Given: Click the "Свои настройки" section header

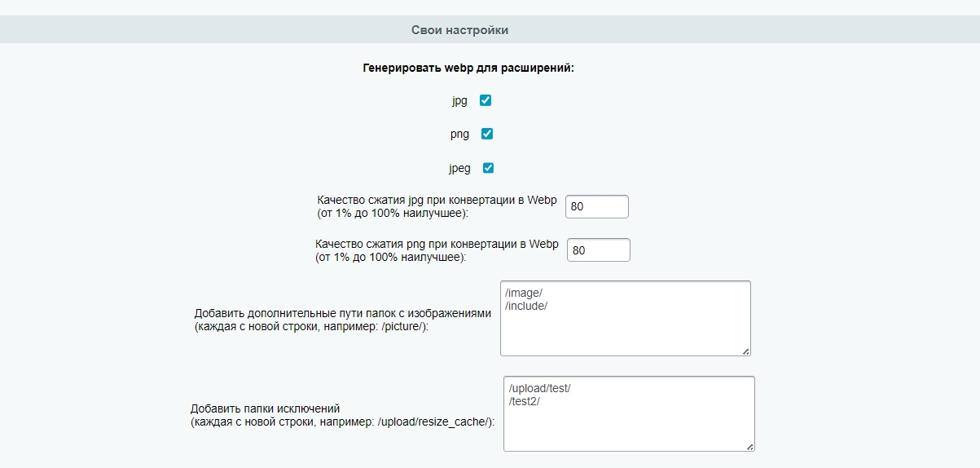Looking at the screenshot, I should point(459,30).
